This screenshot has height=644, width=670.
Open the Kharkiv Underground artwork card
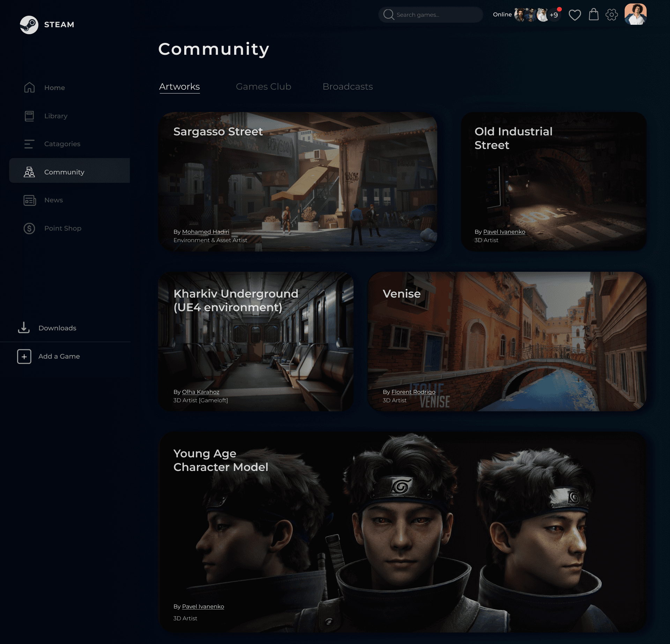[x=256, y=342]
